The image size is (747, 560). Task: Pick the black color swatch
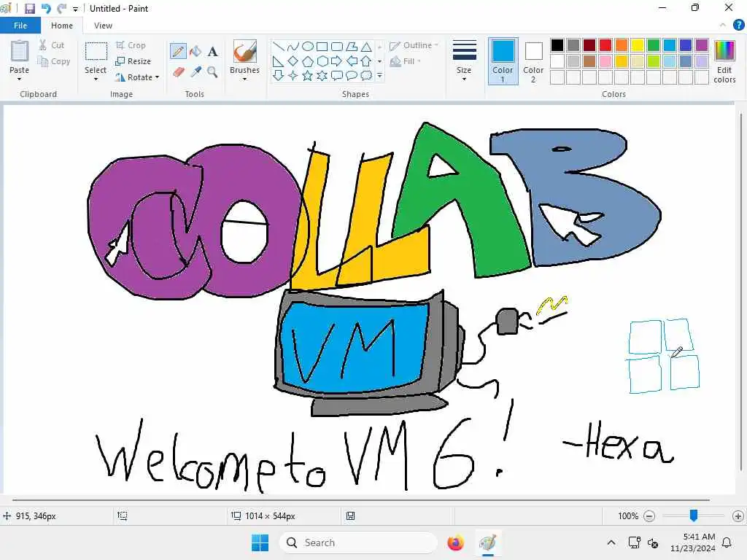pos(557,45)
